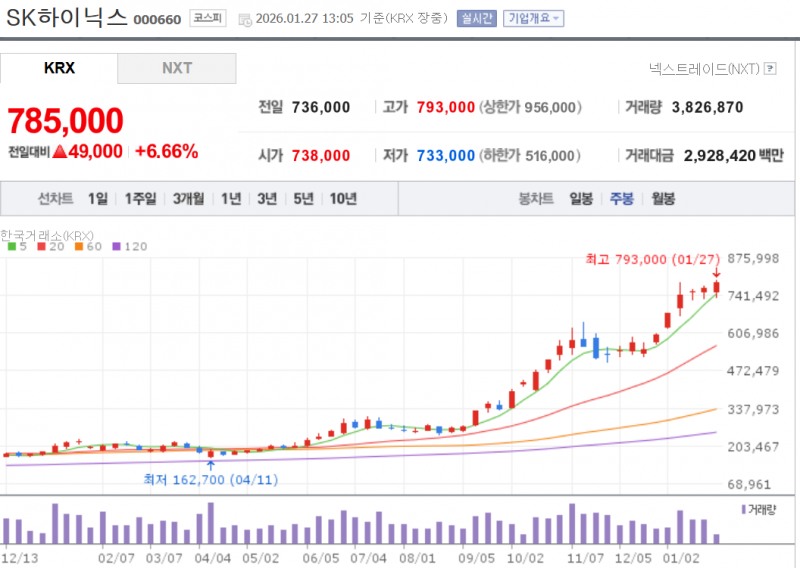Click the high price 793,000 value
Viewport: 800px width, 568px height.
[x=445, y=107]
